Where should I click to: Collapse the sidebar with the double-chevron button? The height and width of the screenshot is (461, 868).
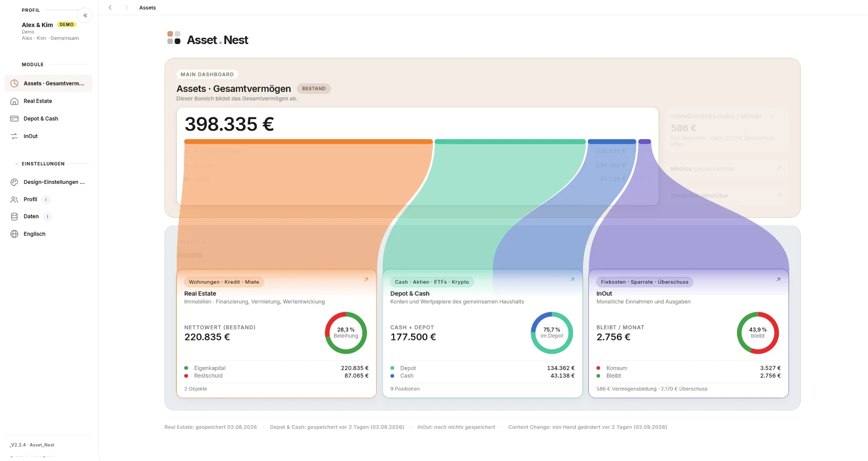tap(85, 15)
